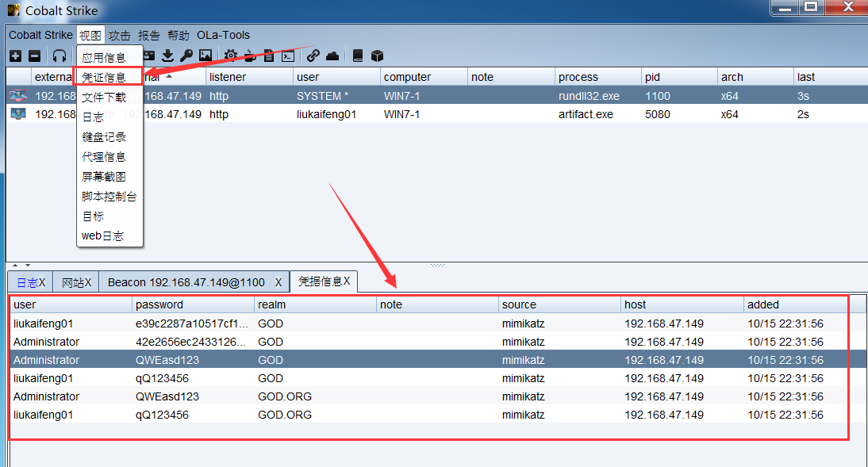Image resolution: width=868 pixels, height=467 pixels.
Task: Select 文件下载 menu entry
Action: [109, 98]
